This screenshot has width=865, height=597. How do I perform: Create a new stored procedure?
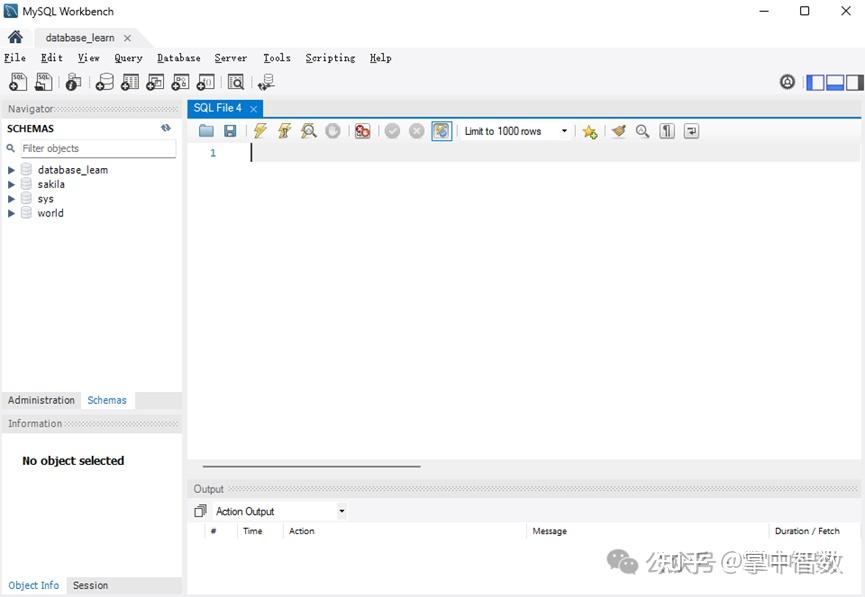click(x=180, y=82)
